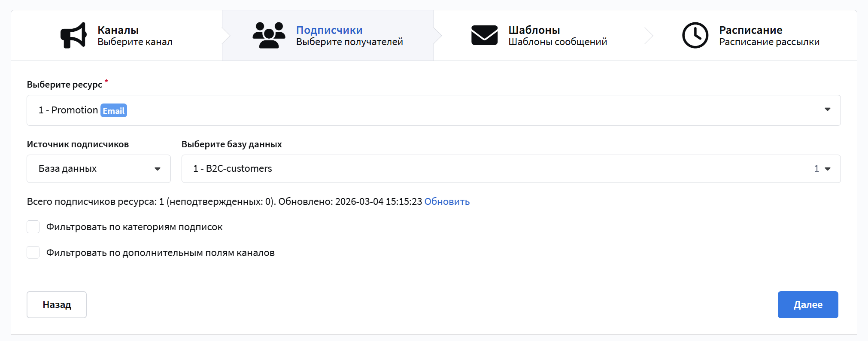Expand the Источник подписчиков dropdown
Screen dimensions: 868x341
click(x=98, y=169)
